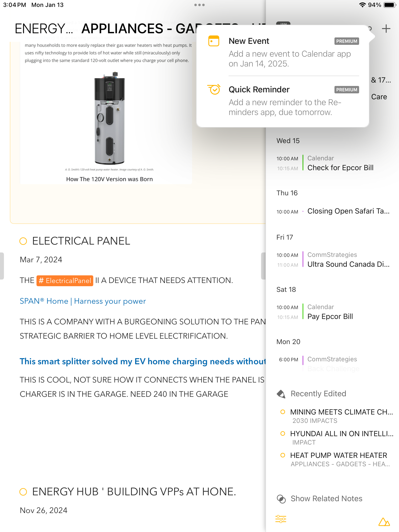Click the Recently Edited pencil icon
The width and height of the screenshot is (399, 532).
(281, 394)
